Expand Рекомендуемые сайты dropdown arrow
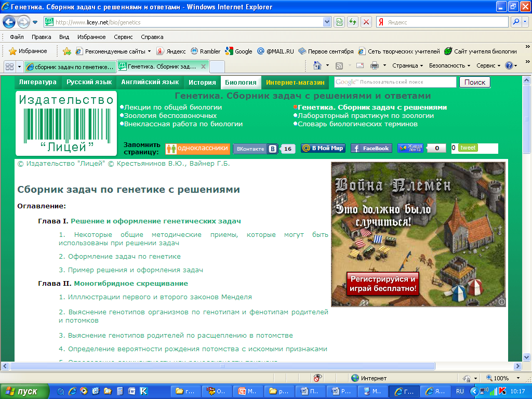The width and height of the screenshot is (532, 399). tap(149, 51)
